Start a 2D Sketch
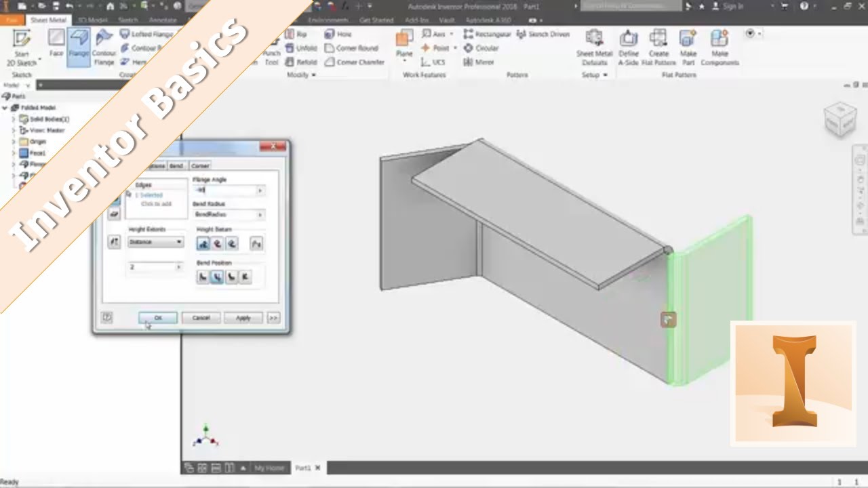 coord(22,47)
